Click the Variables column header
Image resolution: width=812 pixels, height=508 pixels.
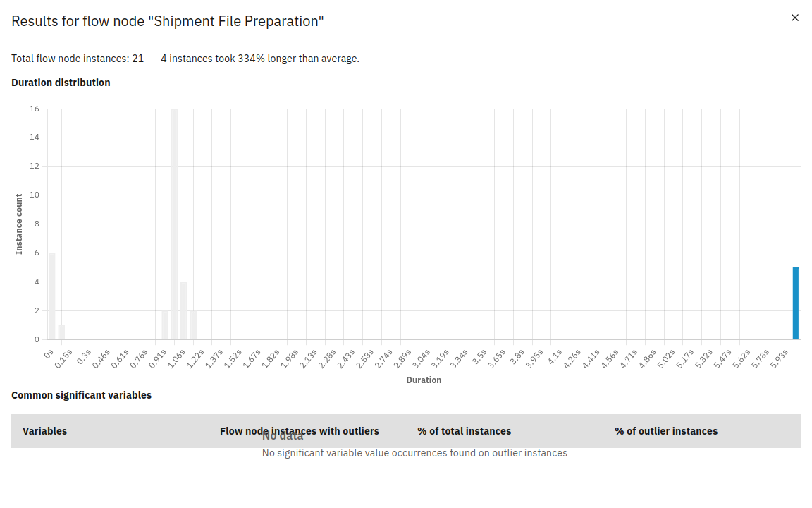(44, 431)
